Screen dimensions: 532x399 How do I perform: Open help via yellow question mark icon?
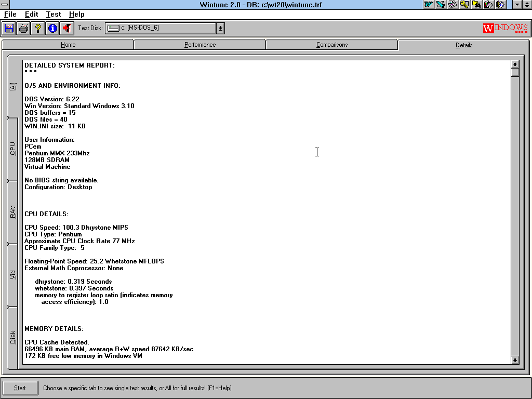click(38, 28)
